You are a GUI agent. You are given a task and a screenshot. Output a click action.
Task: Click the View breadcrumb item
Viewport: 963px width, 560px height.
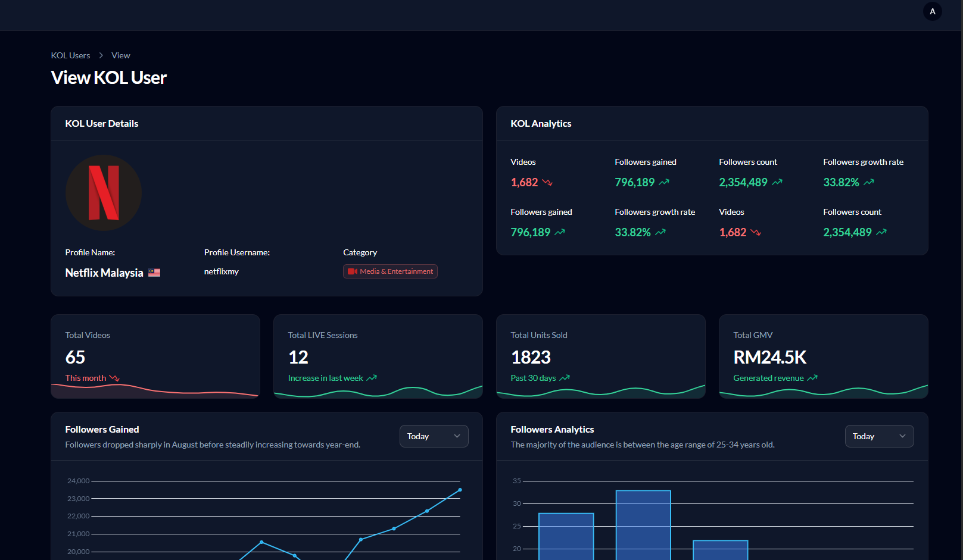120,55
